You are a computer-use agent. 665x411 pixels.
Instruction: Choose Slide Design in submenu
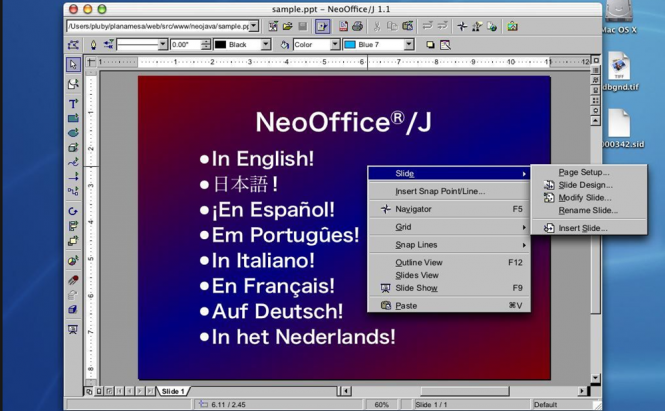pos(589,185)
